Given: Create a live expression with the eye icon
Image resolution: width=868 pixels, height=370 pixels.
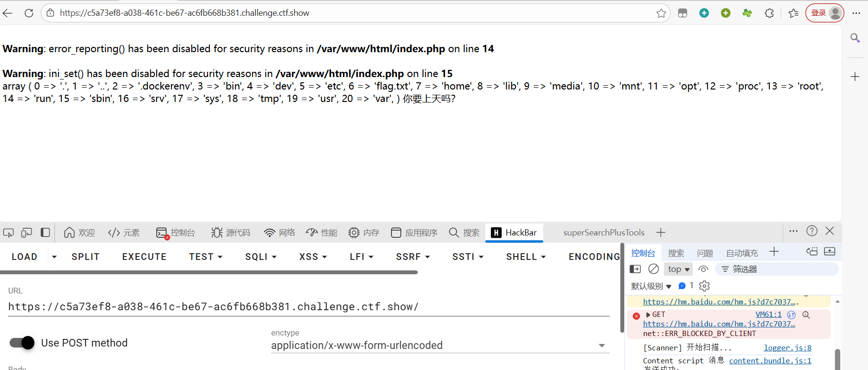Looking at the screenshot, I should coord(703,269).
